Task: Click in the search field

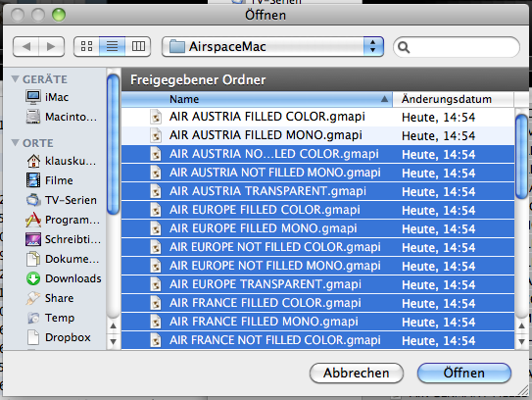Action: click(457, 47)
